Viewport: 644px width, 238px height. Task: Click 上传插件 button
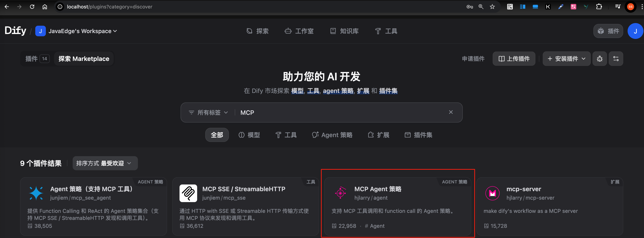pyautogui.click(x=514, y=59)
